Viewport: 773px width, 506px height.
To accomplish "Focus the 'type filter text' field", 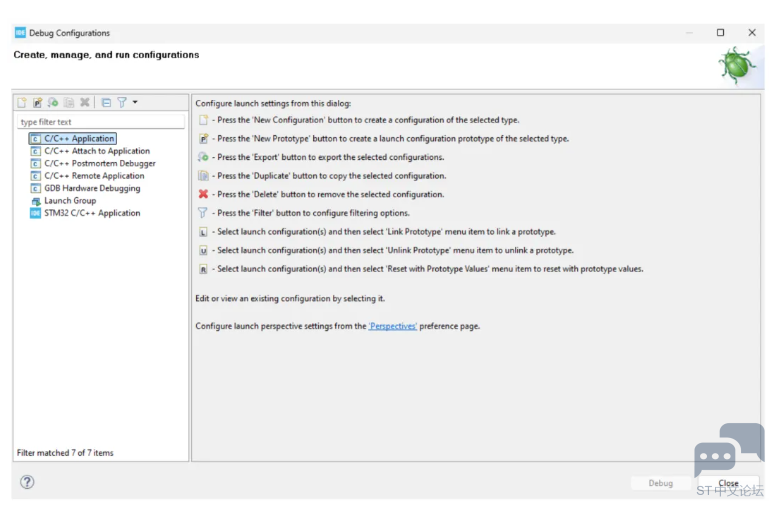I will pos(101,122).
